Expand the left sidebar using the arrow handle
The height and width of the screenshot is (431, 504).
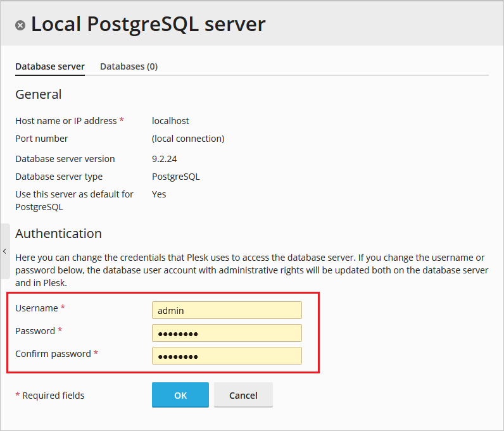(4, 251)
